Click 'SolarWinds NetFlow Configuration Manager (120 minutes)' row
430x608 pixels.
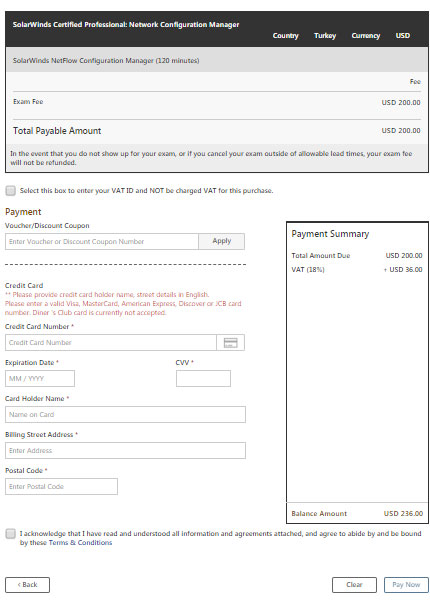click(217, 60)
